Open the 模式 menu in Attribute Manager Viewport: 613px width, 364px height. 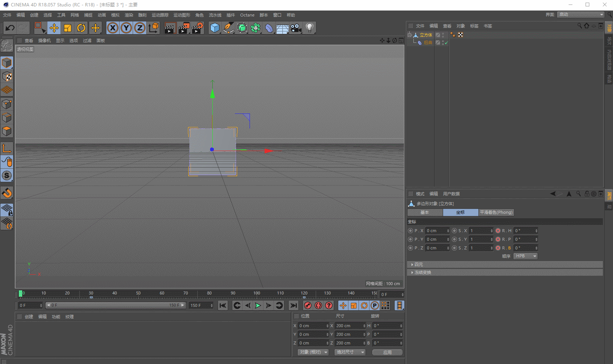[420, 194]
